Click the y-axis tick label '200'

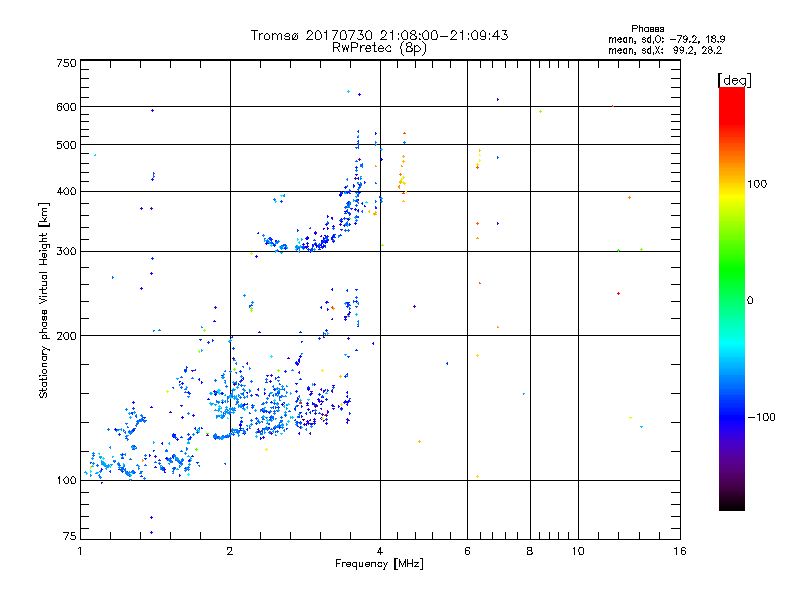[66, 336]
